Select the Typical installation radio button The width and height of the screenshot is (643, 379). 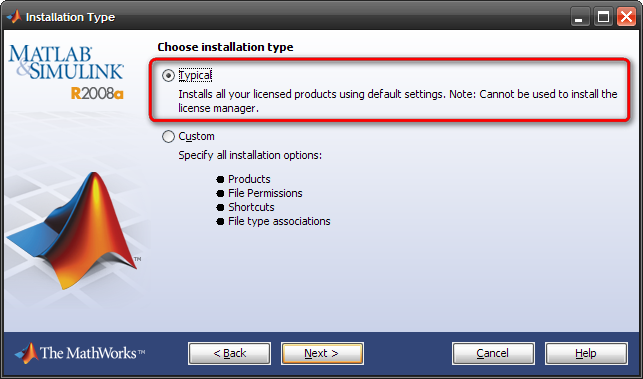click(x=168, y=75)
